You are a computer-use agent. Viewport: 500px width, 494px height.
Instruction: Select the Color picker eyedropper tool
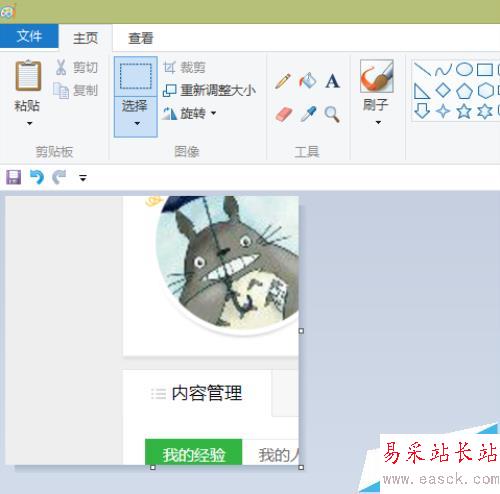pos(308,114)
